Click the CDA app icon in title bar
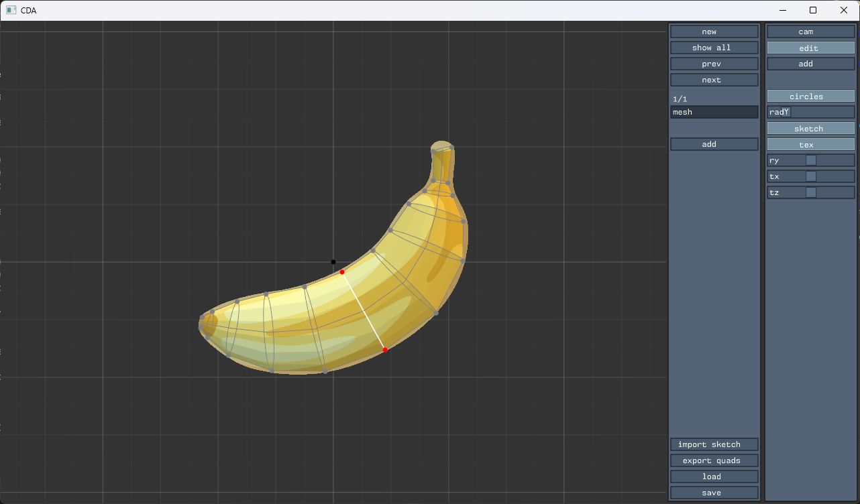Image resolution: width=860 pixels, height=504 pixels. click(x=11, y=10)
